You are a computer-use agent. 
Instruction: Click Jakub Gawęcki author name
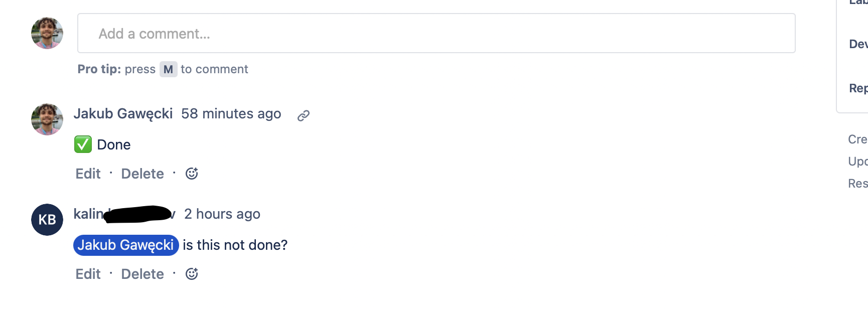(x=123, y=114)
